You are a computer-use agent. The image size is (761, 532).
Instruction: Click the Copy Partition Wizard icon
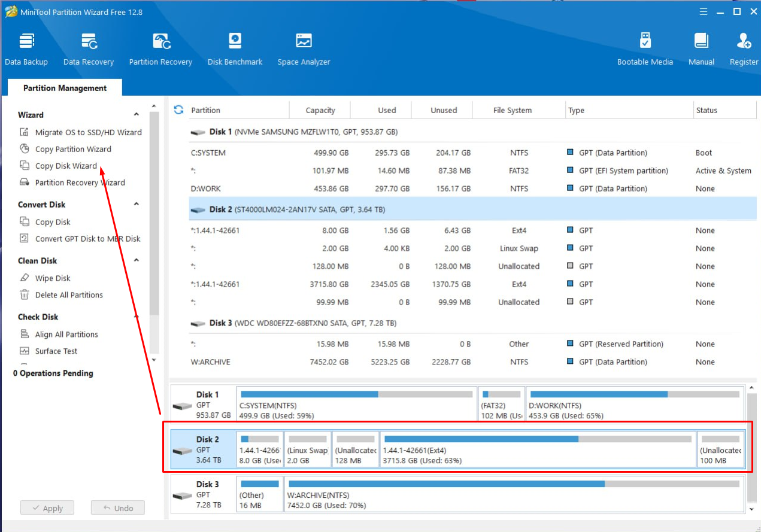point(25,149)
